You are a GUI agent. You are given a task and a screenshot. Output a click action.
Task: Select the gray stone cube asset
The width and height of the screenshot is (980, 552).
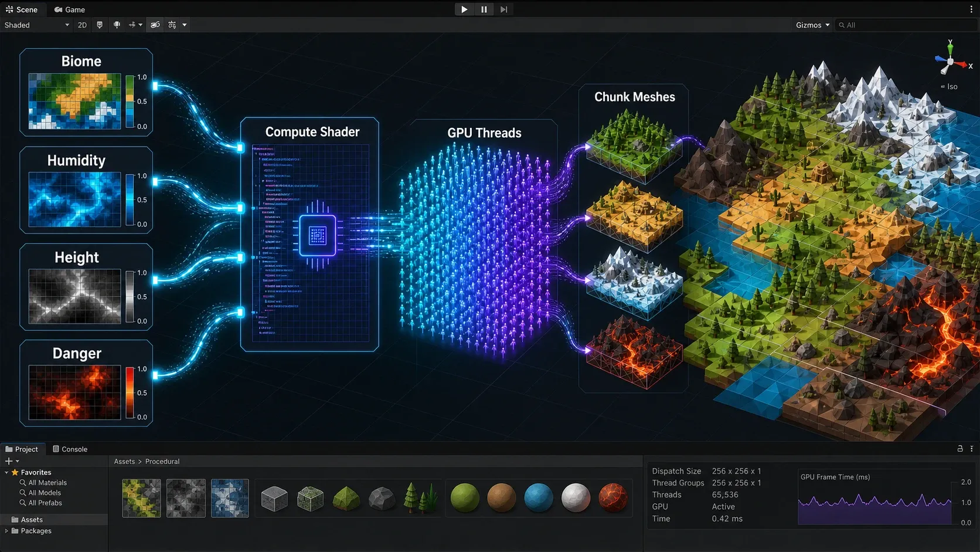click(x=274, y=499)
